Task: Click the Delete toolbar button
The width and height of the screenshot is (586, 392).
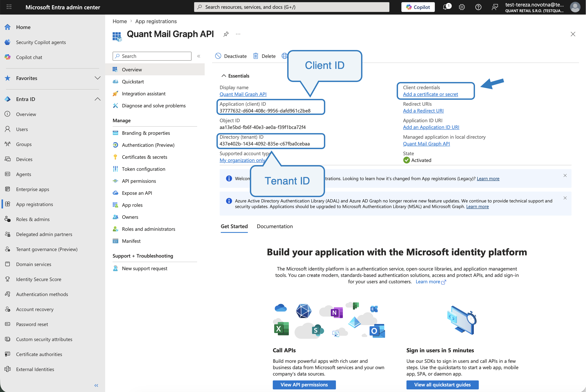Action: tap(264, 56)
